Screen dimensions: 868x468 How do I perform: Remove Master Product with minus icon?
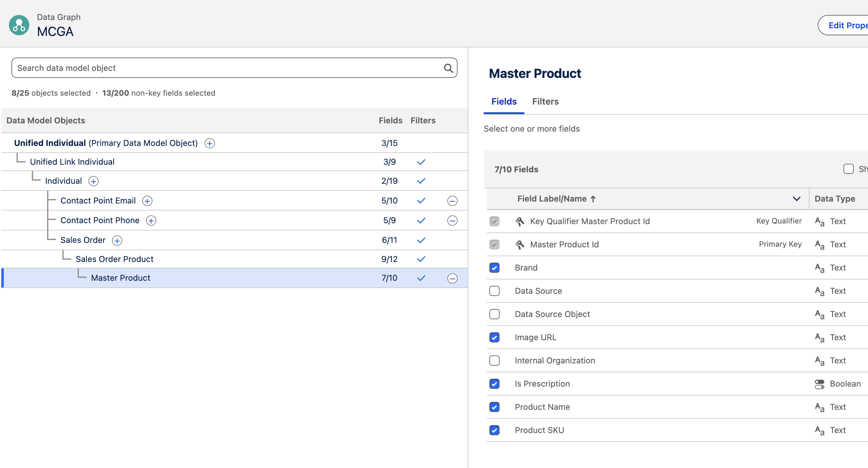tap(452, 278)
